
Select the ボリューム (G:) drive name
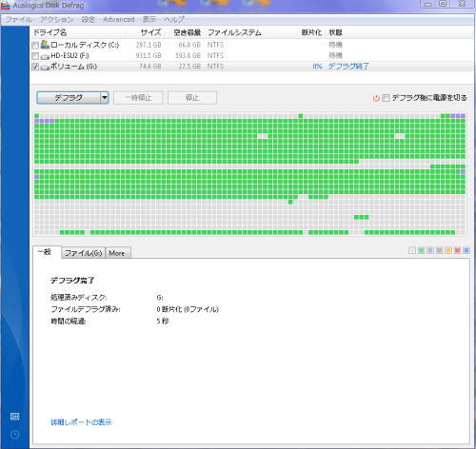73,67
